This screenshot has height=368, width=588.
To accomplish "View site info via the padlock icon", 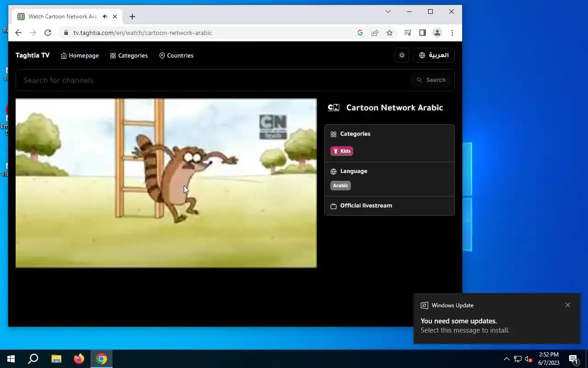I will point(66,33).
